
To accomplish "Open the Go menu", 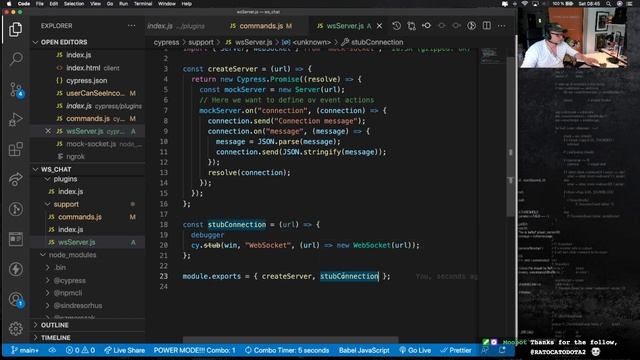I will [x=110, y=4].
